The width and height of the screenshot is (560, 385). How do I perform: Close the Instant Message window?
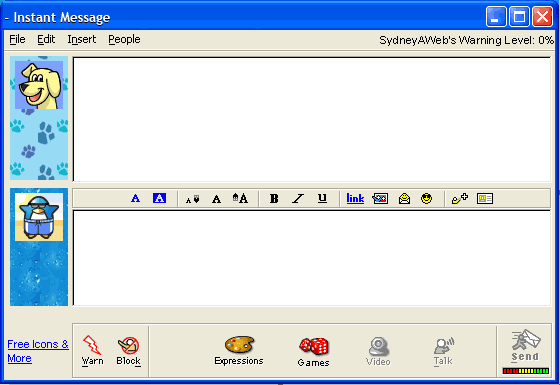click(x=542, y=17)
